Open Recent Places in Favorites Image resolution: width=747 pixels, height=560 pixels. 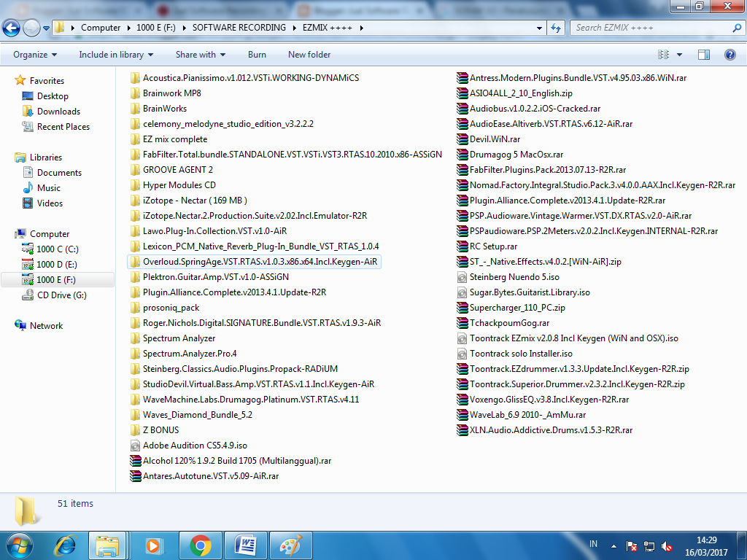(x=63, y=127)
